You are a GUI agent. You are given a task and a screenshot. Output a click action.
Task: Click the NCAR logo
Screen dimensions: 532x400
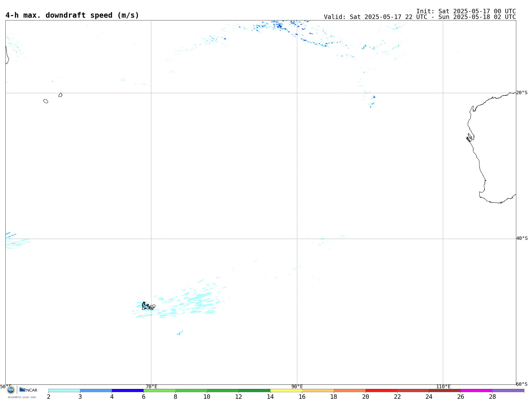tap(28, 390)
